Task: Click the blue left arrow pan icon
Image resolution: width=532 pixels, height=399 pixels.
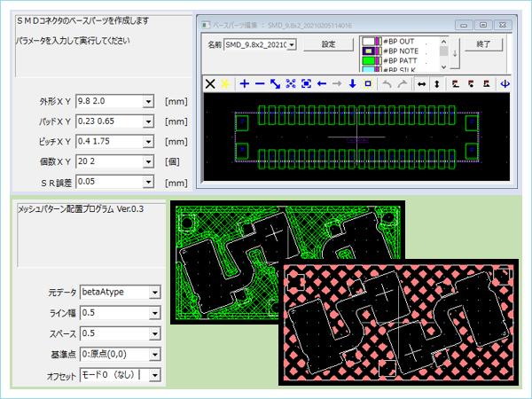Action: (322, 83)
